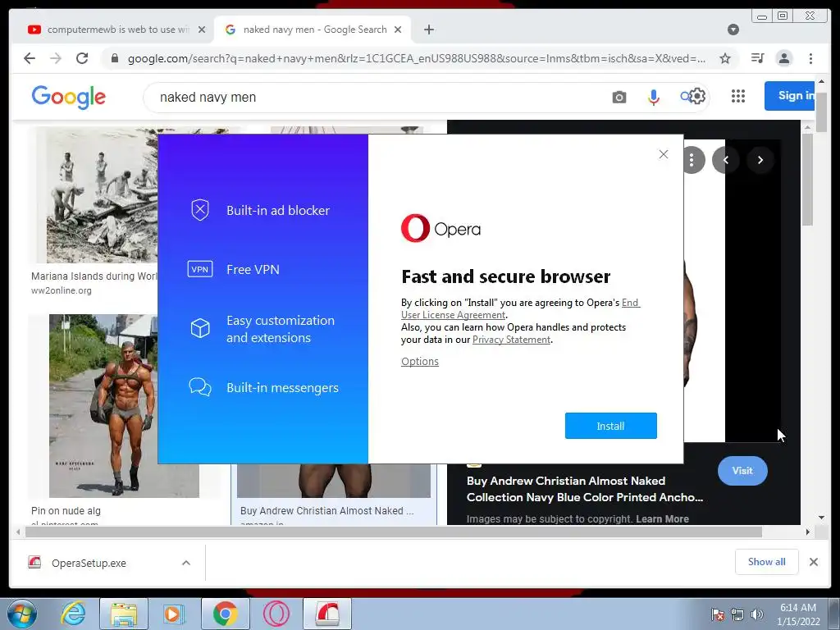Click the network tray icon
Screen dimensions: 840x630
pyautogui.click(x=737, y=614)
